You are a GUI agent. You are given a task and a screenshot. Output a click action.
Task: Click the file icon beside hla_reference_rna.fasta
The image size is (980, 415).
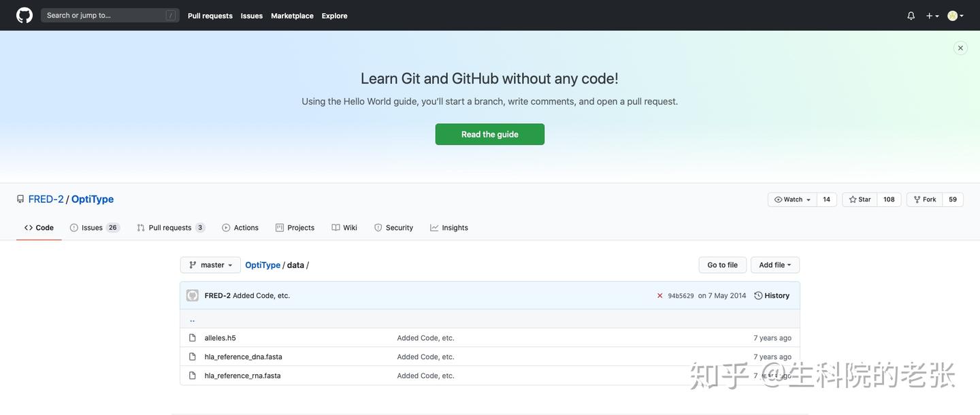[193, 376]
